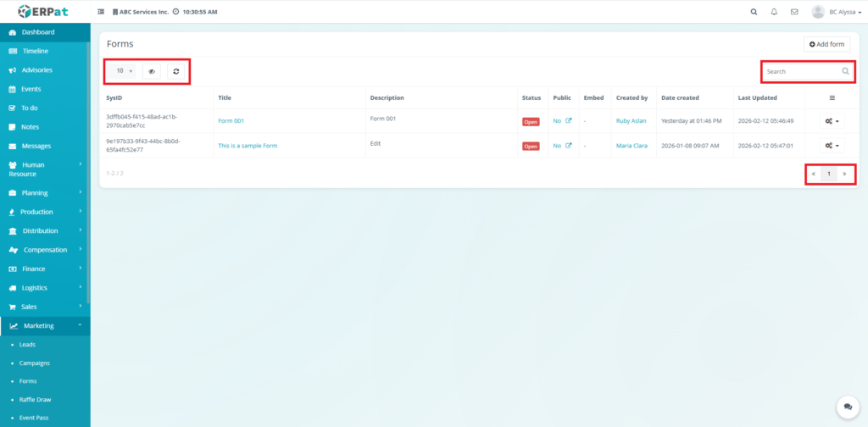Open Form 001 public link icon
Viewport: 868px width, 427px height.
coord(569,121)
